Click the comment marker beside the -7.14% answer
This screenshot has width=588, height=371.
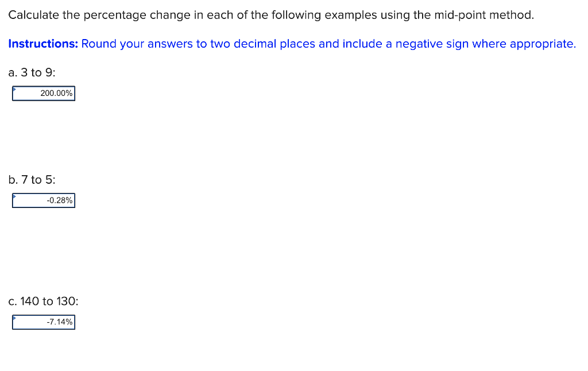pyautogui.click(x=14, y=318)
